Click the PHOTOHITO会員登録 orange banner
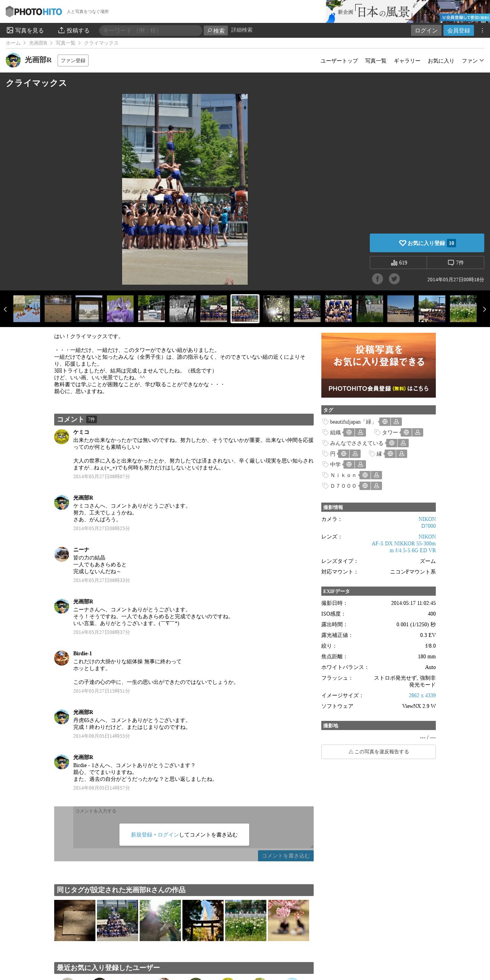 pyautogui.click(x=379, y=365)
